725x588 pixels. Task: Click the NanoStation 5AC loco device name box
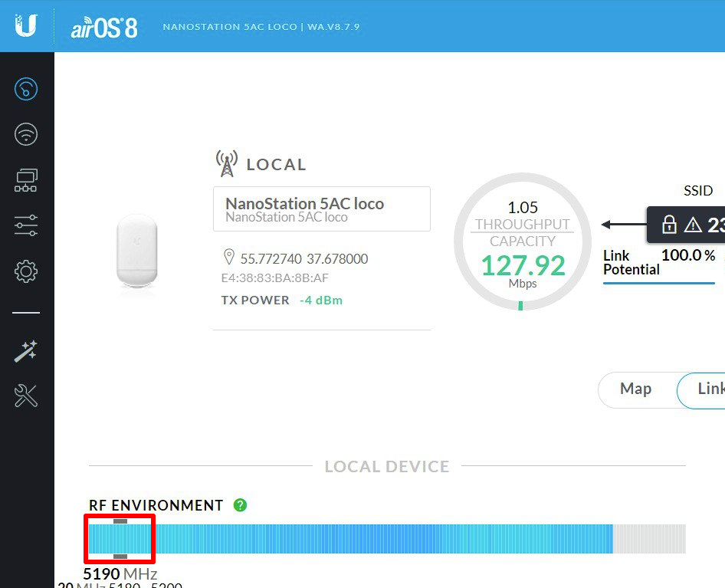(x=322, y=209)
